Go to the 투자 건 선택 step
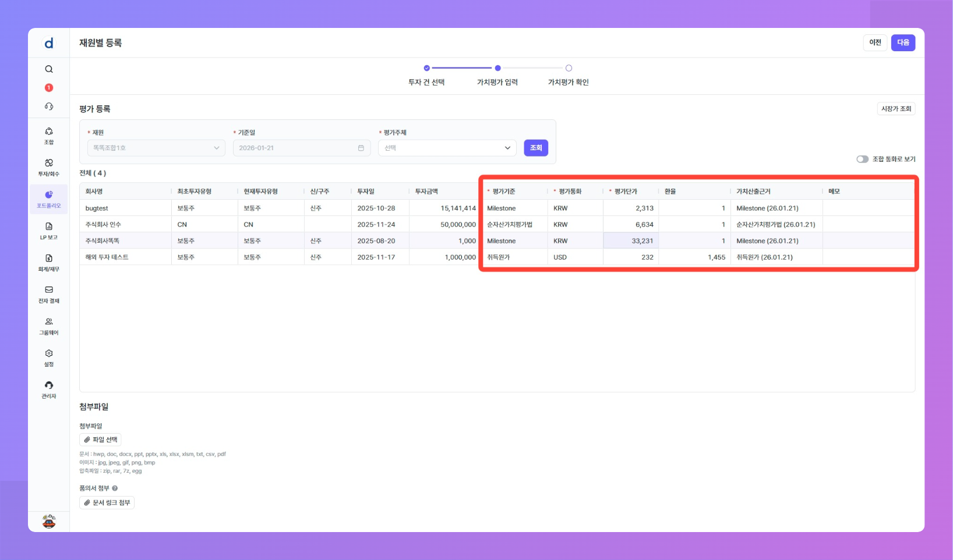Screen dimensions: 953x560 (x=426, y=76)
